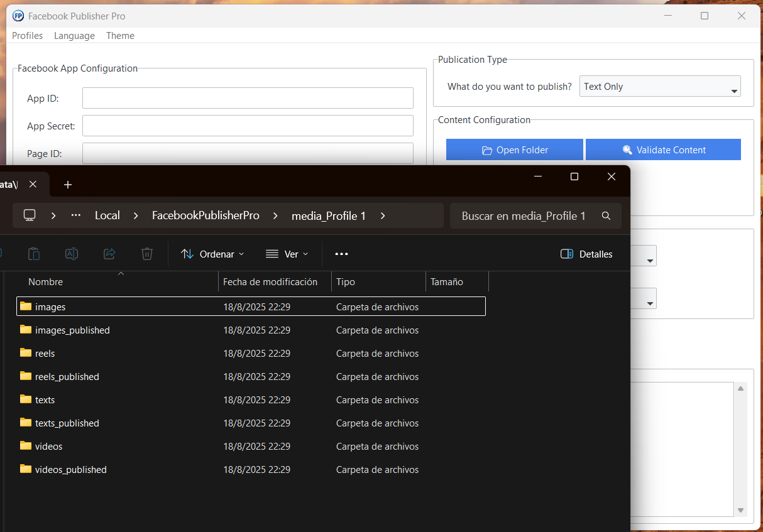Show hidden path segments via ellipsis

click(x=76, y=215)
